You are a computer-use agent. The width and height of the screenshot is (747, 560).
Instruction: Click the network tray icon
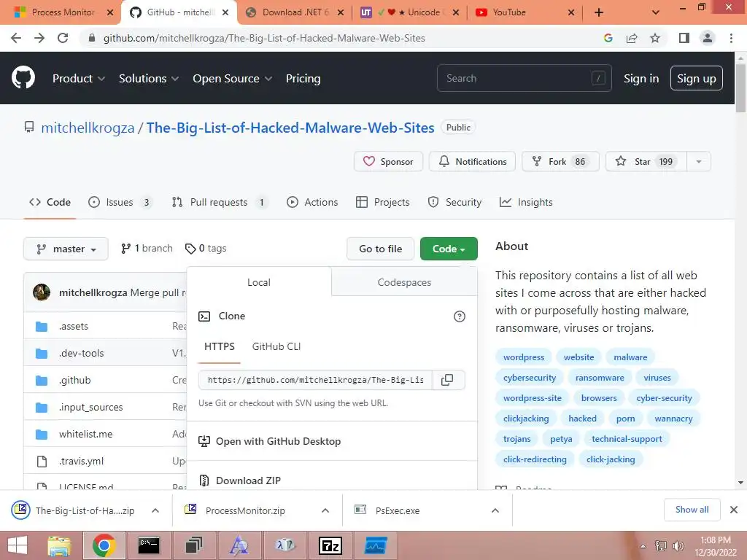coord(661,545)
